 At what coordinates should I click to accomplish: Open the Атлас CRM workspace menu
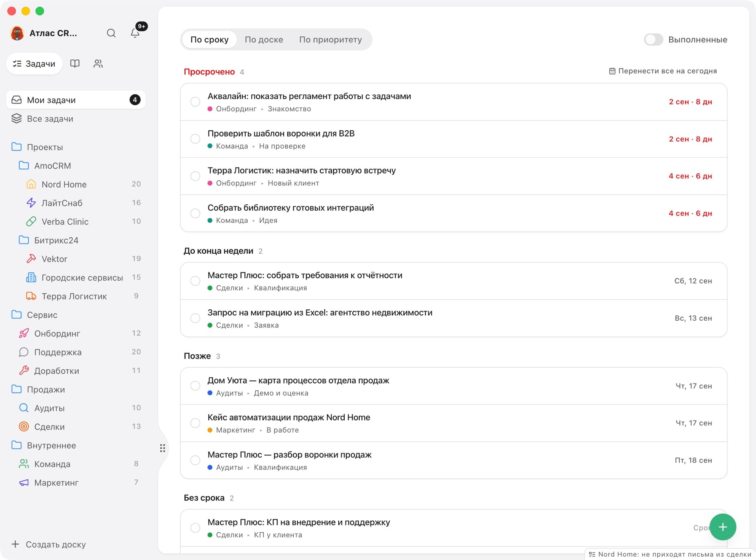click(44, 33)
